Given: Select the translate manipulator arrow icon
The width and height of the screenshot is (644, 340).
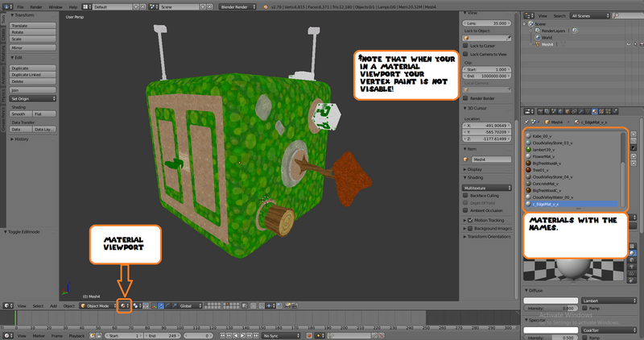Looking at the screenshot, I should pyautogui.click(x=161, y=306).
